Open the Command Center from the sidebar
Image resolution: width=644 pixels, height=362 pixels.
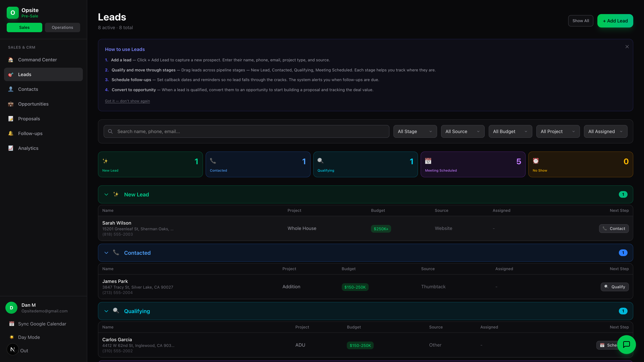tap(37, 59)
